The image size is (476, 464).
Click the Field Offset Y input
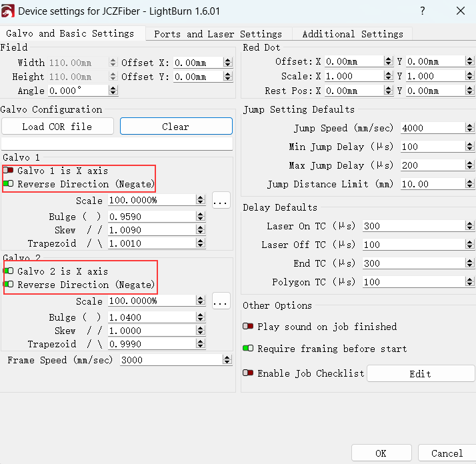click(198, 77)
